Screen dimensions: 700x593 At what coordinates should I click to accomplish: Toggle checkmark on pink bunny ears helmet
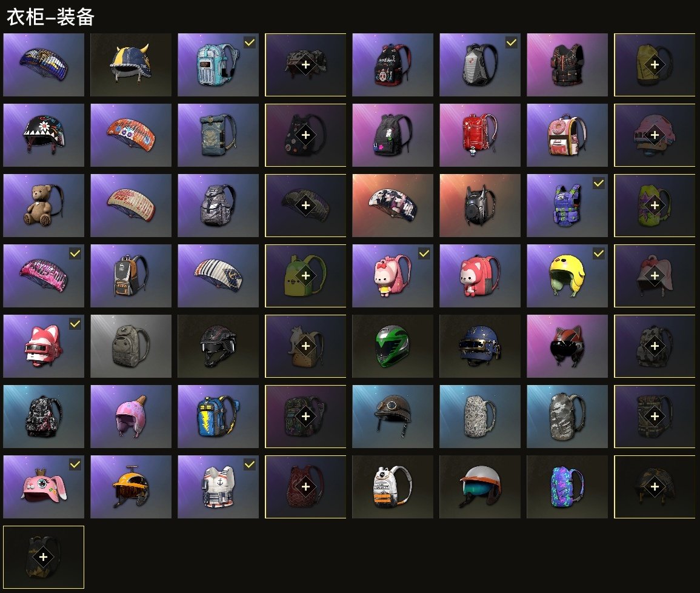[75, 464]
